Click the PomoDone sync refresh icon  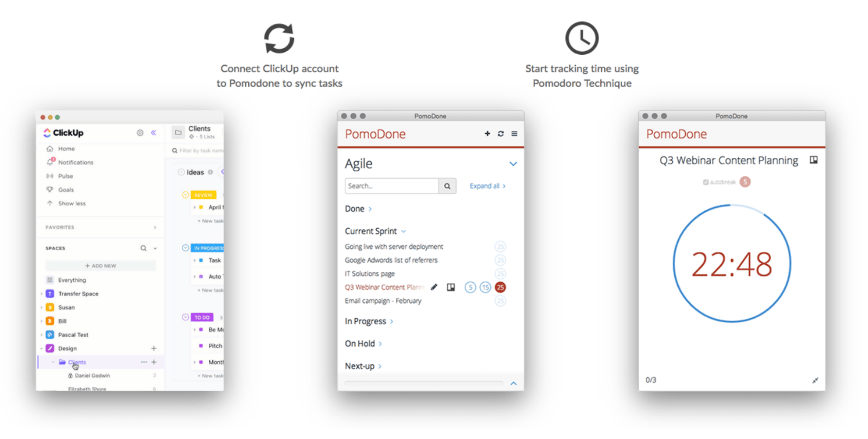coord(501,134)
